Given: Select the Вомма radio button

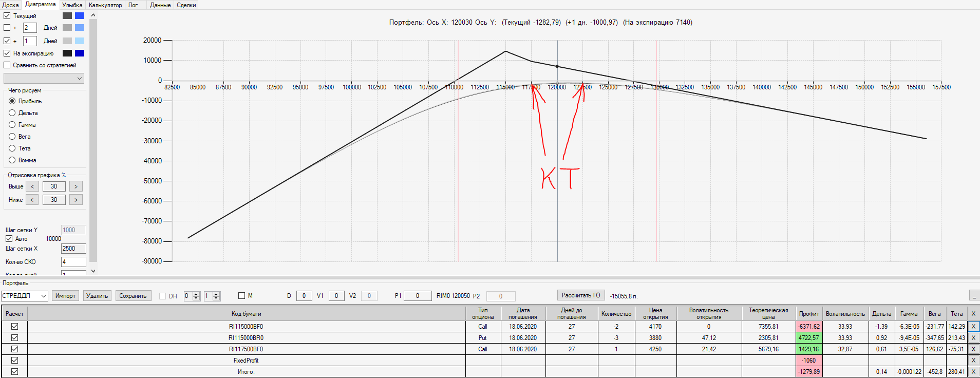Looking at the screenshot, I should (12, 160).
